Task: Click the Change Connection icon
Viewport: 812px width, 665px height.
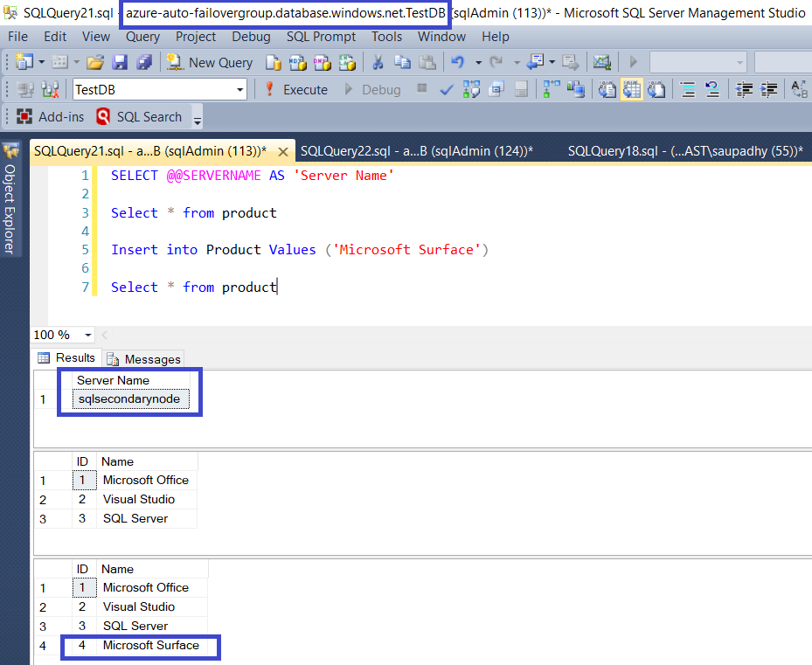Action: (x=50, y=90)
